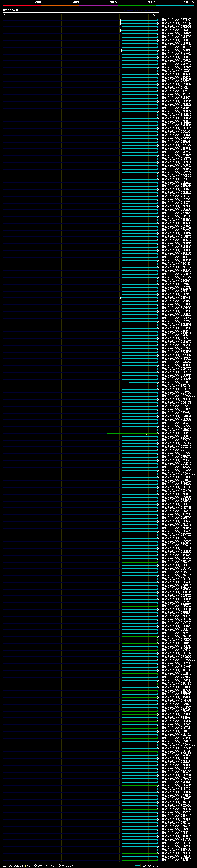The image size is (197, 868).
Task: Select the UniRef100_C4G8R5 label
Action: click(x=177, y=772)
